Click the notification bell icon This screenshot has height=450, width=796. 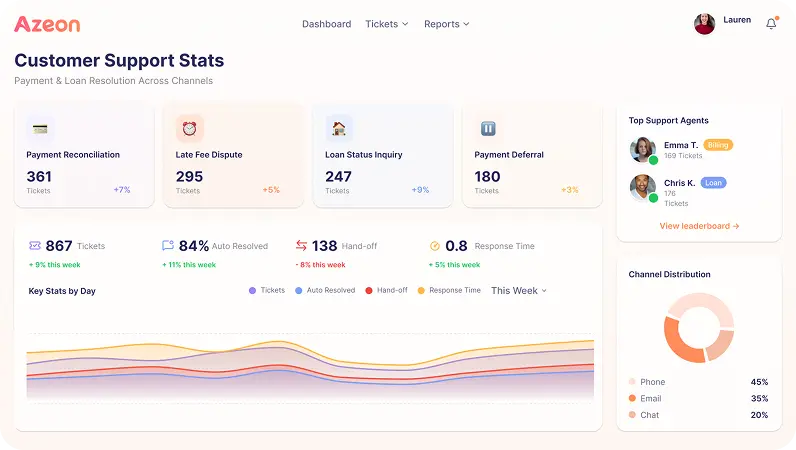[x=771, y=24]
